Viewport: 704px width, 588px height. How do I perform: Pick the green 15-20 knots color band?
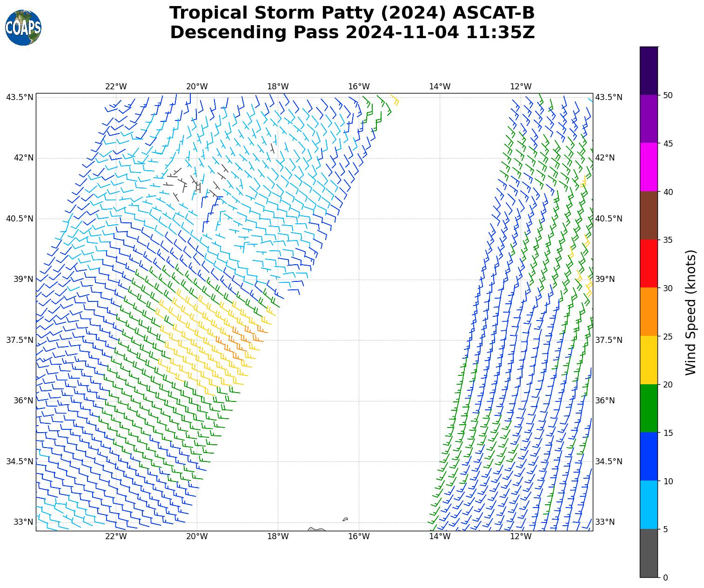tap(649, 408)
